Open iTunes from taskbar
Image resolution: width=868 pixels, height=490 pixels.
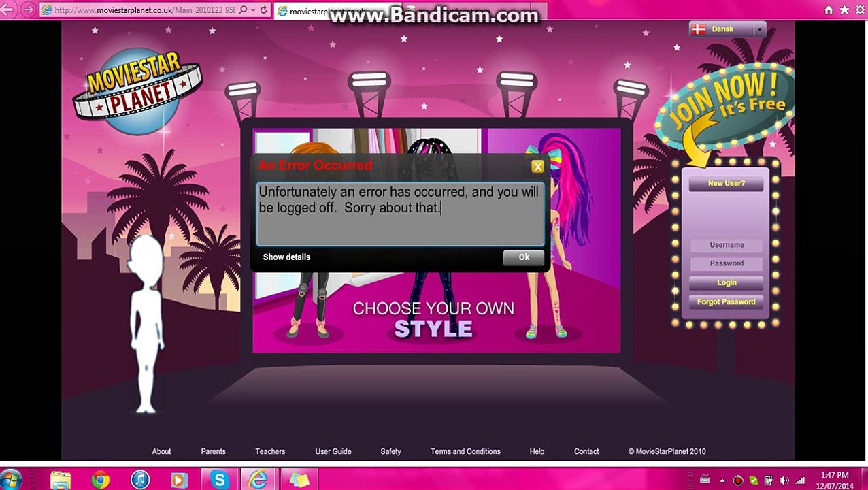(139, 480)
